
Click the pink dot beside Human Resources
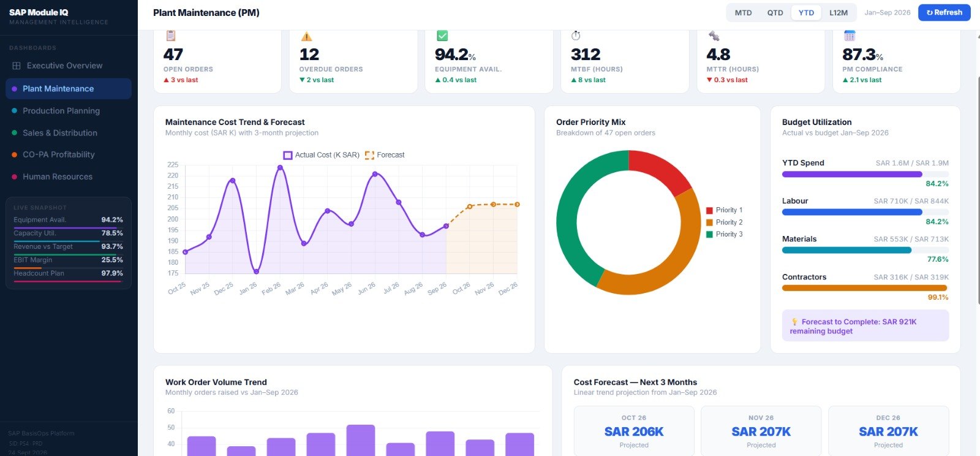pyautogui.click(x=14, y=177)
